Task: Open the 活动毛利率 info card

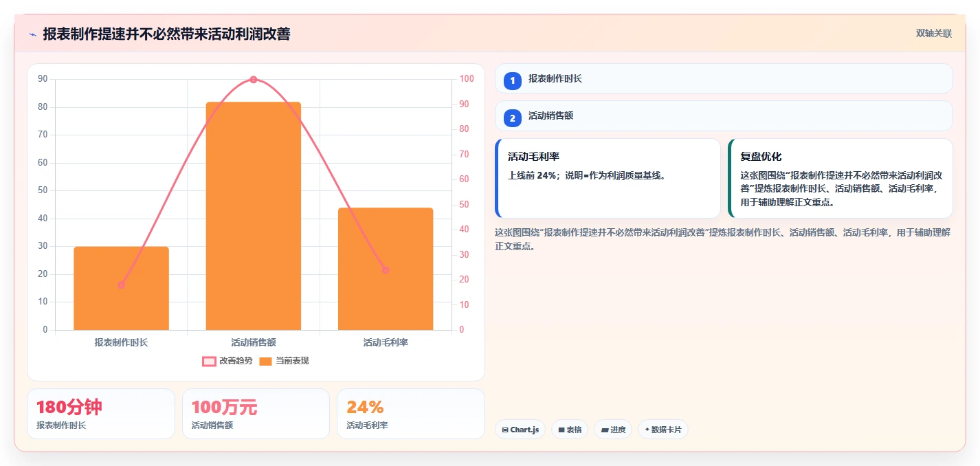Action: point(608,178)
